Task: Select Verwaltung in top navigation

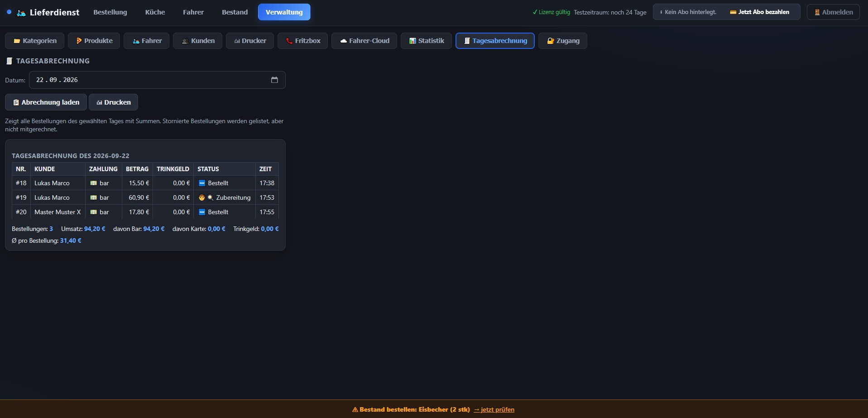Action: click(x=284, y=12)
